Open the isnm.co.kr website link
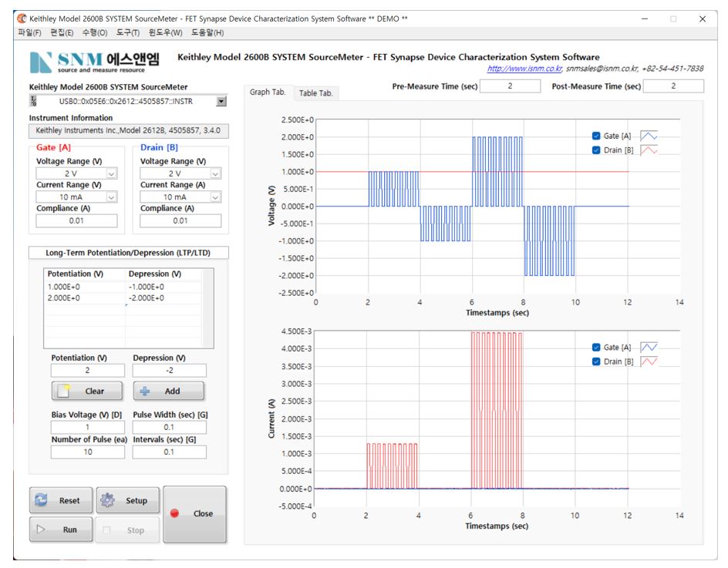The height and width of the screenshot is (568, 728). point(530,69)
